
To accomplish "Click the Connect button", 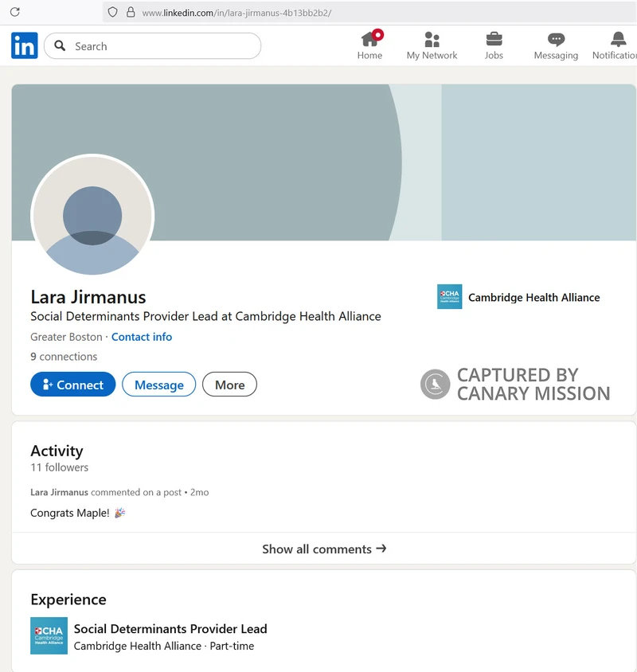I will (x=73, y=385).
